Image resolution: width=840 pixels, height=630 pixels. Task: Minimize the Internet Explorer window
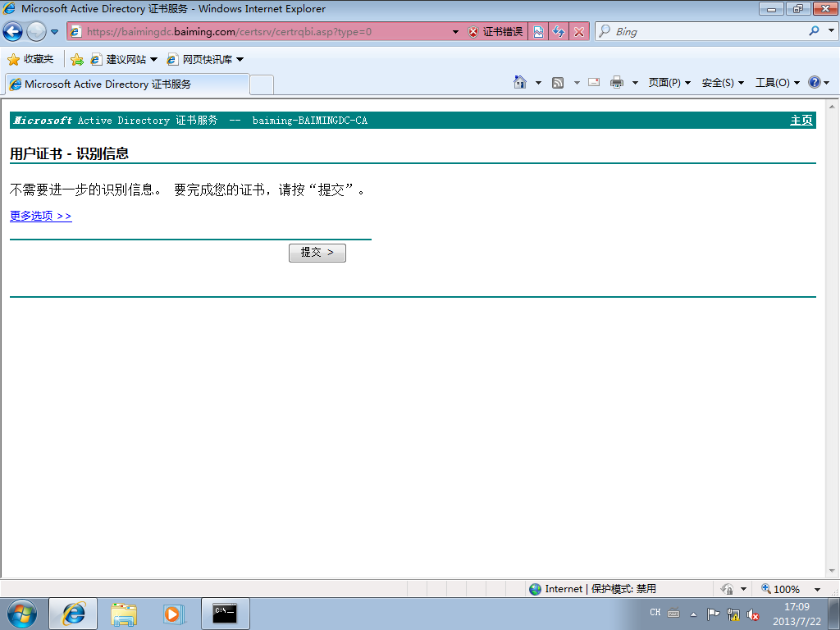[771, 8]
